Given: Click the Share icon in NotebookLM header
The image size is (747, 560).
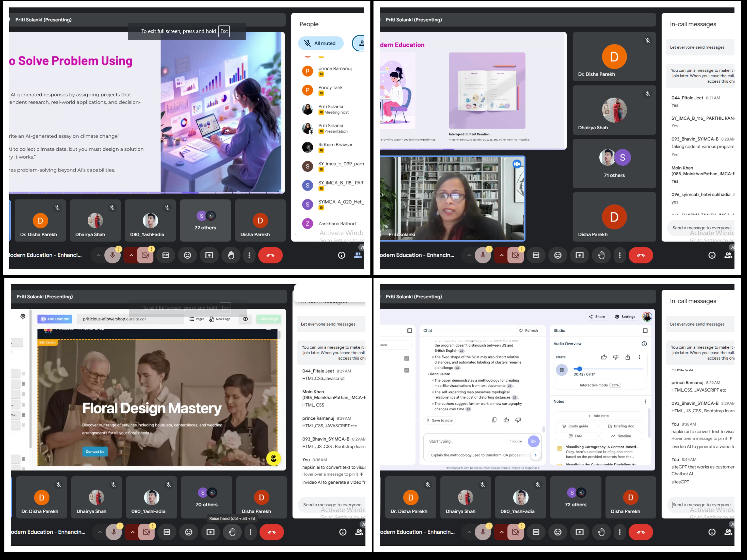Looking at the screenshot, I should (591, 317).
